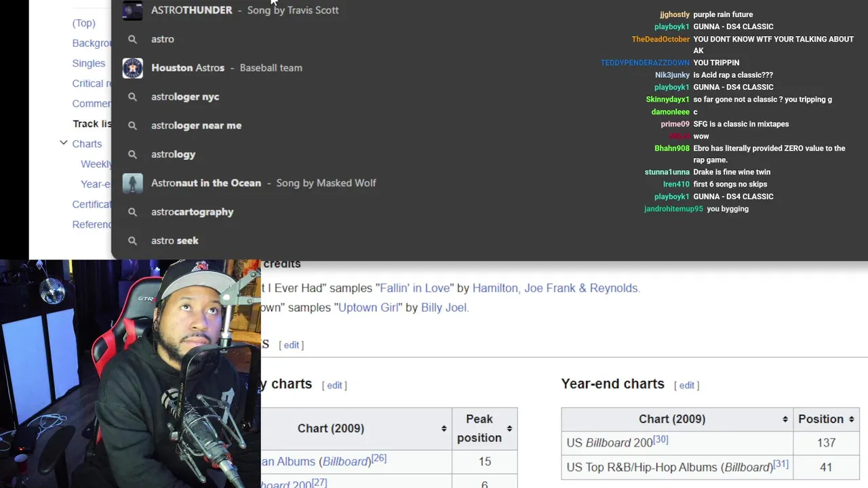Click Astronaut in the Ocean thumbnail

(132, 183)
